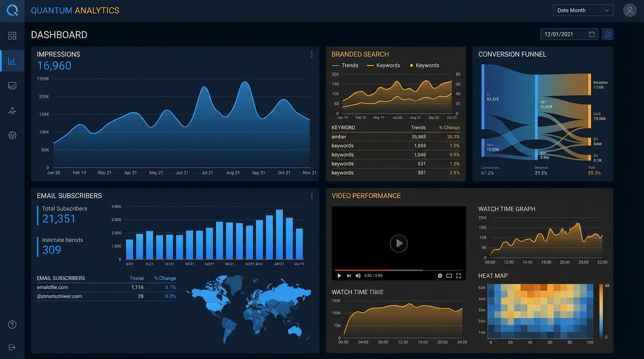644x359 pixels.
Task: Open help via the question mark button
Action: coord(12,324)
